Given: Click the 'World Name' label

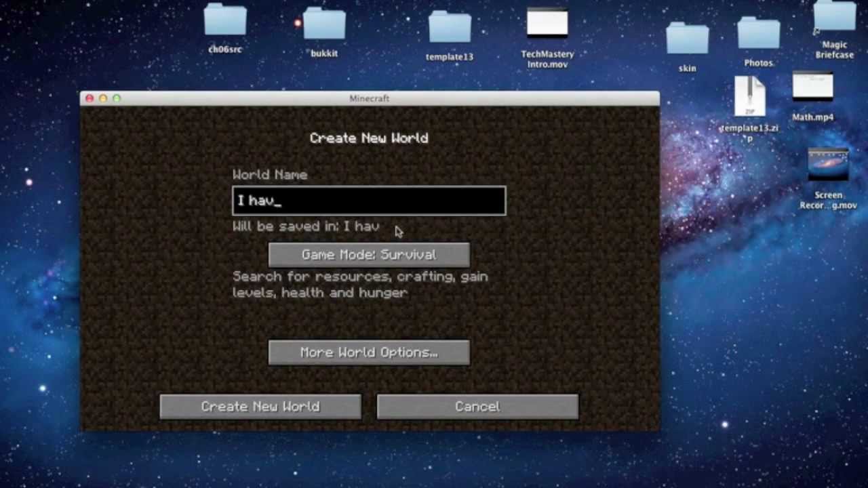Looking at the screenshot, I should pyautogui.click(x=270, y=175).
